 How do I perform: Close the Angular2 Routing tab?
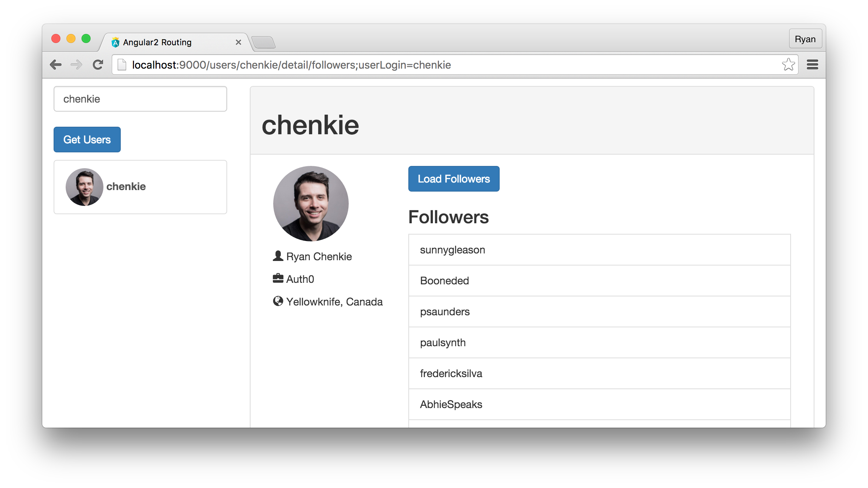(239, 42)
